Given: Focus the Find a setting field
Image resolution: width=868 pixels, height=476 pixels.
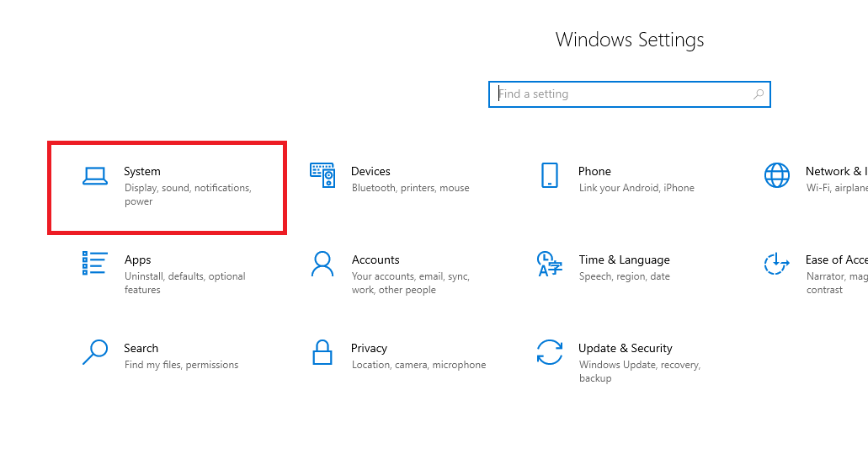Looking at the screenshot, I should click(x=630, y=94).
